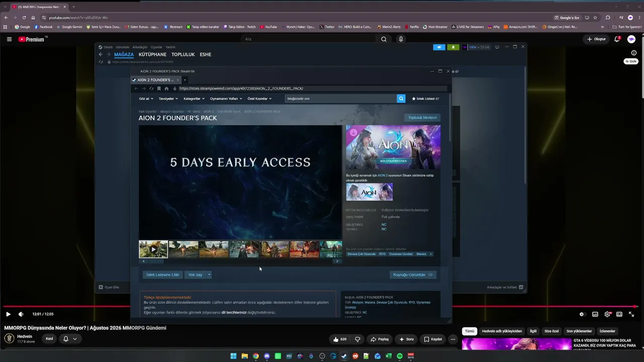Show more bookmarks overflow chevron

[x=602, y=27]
